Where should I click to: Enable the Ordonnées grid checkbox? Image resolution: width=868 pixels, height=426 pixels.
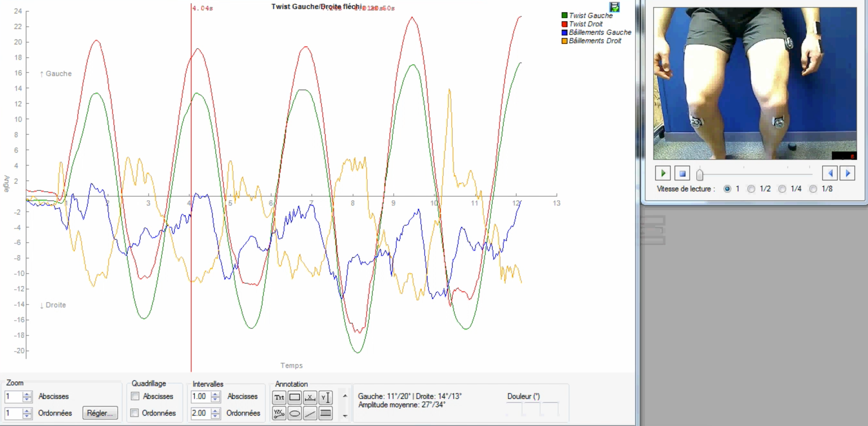click(x=134, y=413)
